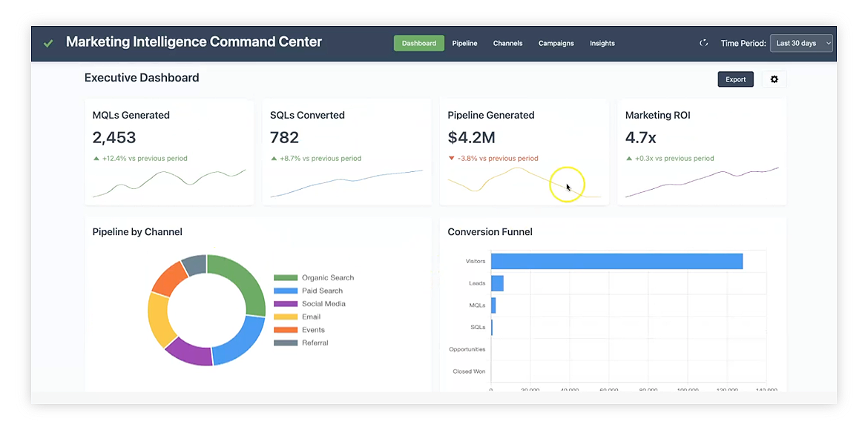Open the Channels tab
Screen dimensions: 868x430
(507, 44)
